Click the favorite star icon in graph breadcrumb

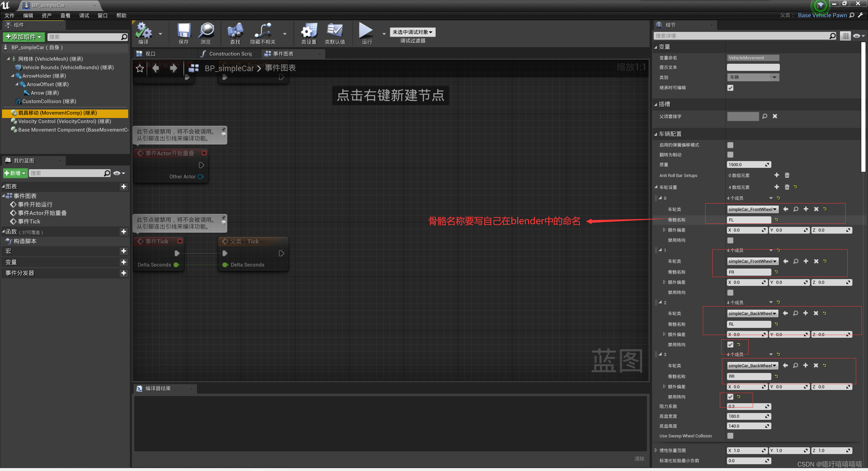[x=140, y=68]
